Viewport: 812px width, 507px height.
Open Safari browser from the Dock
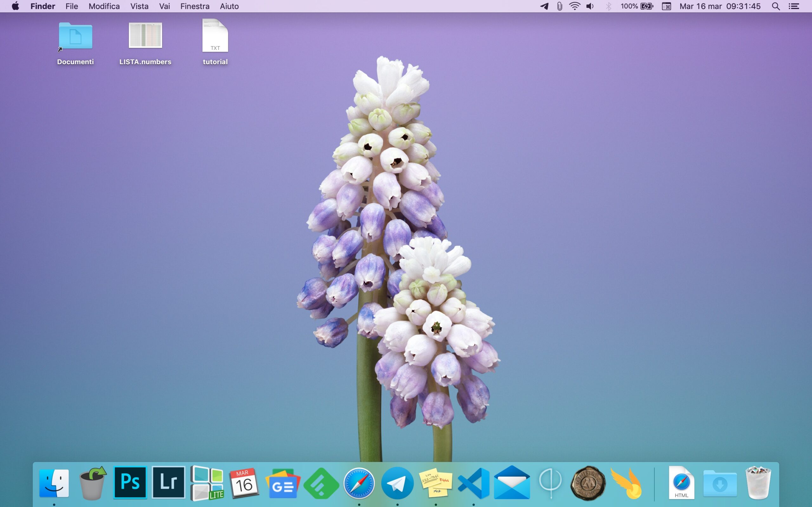pos(359,483)
